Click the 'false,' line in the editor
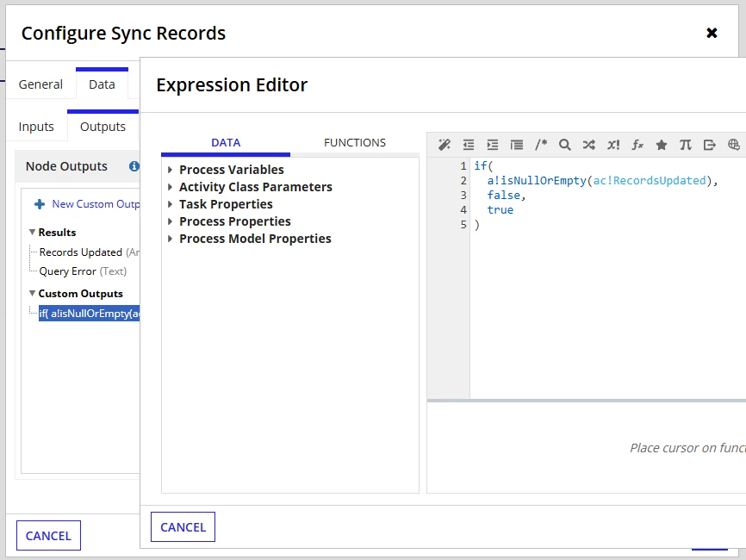Image resolution: width=746 pixels, height=560 pixels. pos(507,195)
